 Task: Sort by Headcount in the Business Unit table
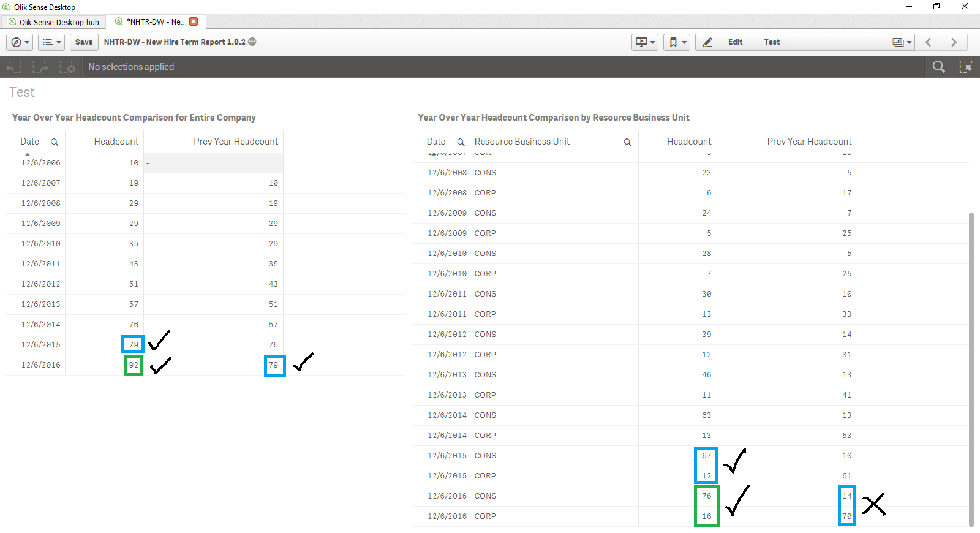coord(689,142)
